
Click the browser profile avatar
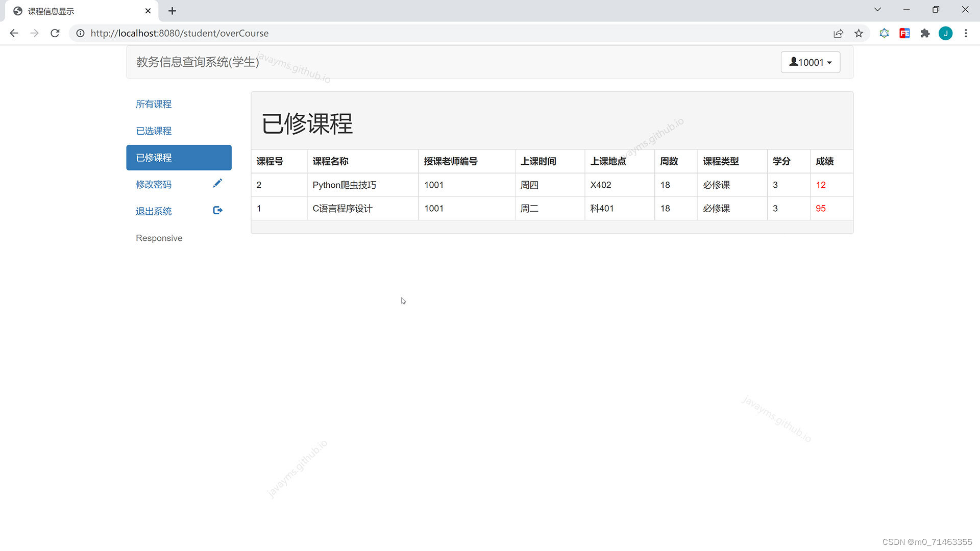click(946, 33)
